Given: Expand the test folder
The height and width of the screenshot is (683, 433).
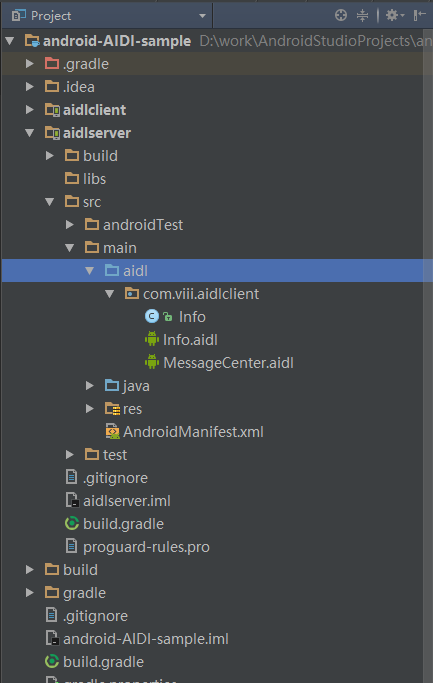Looking at the screenshot, I should point(70,455).
